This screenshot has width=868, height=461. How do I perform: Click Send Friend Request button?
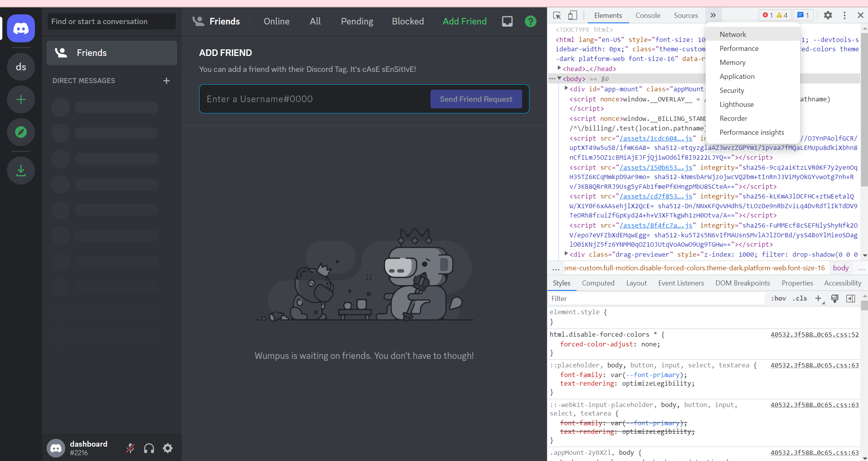476,99
